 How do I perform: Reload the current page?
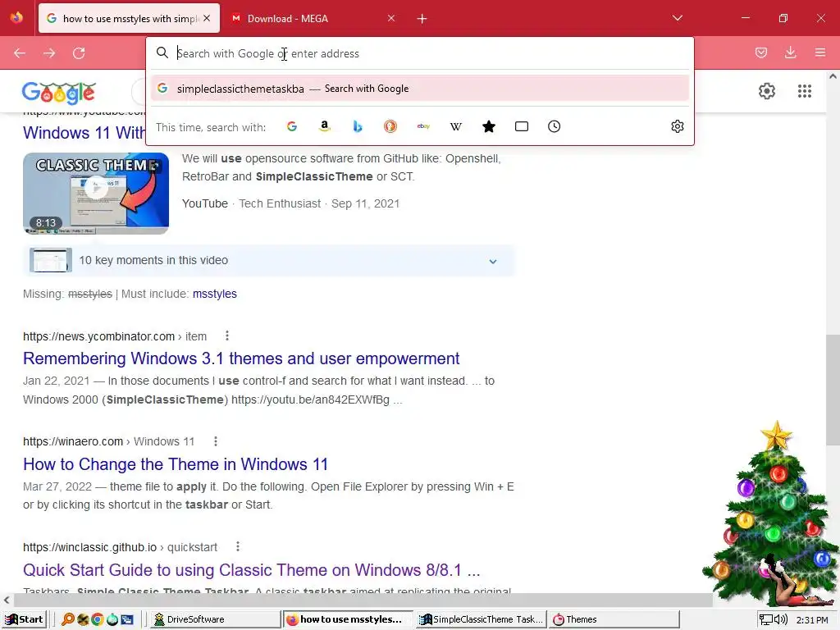click(79, 53)
